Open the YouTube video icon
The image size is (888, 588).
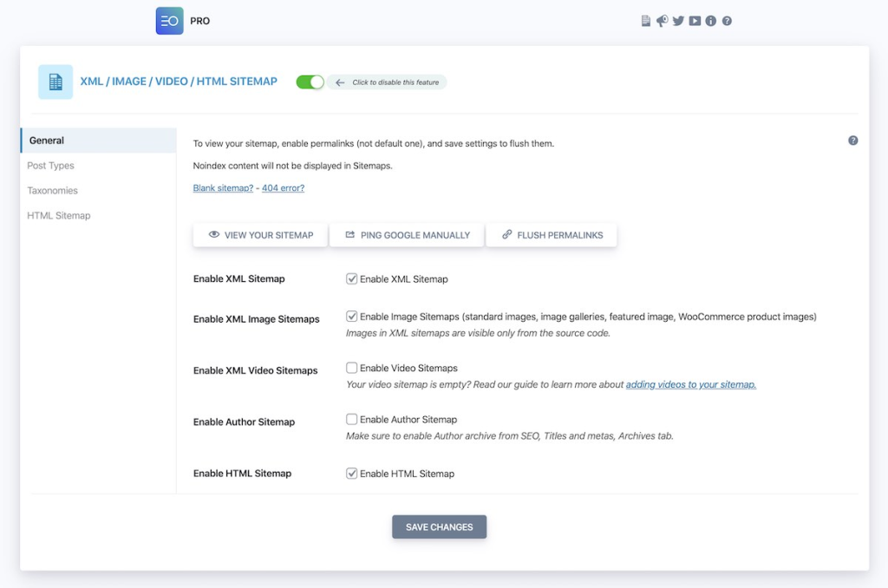[695, 21]
